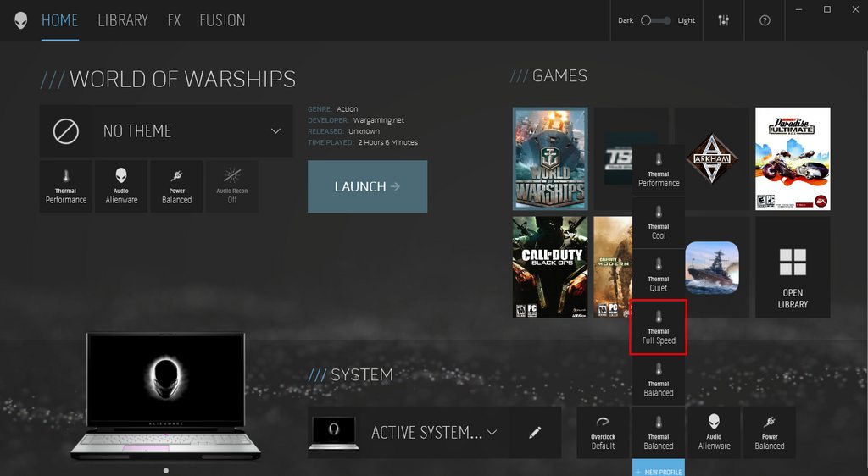Select World of Warships game cover
The height and width of the screenshot is (476, 868).
pos(550,158)
